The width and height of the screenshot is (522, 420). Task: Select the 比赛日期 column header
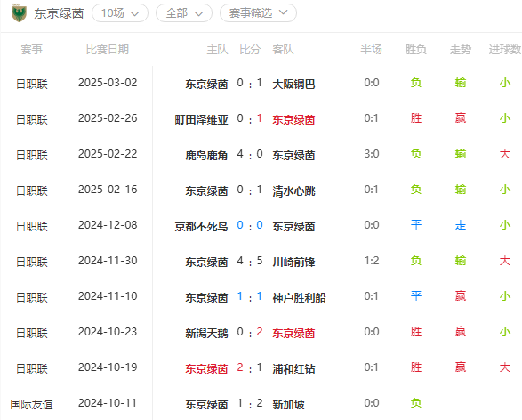click(x=108, y=50)
